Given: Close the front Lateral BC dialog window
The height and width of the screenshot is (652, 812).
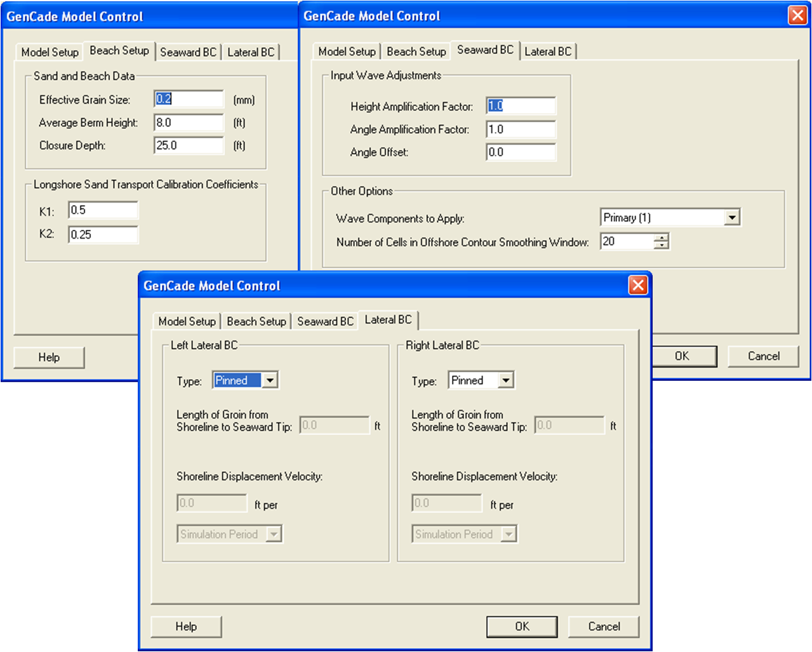Looking at the screenshot, I should tap(638, 285).
